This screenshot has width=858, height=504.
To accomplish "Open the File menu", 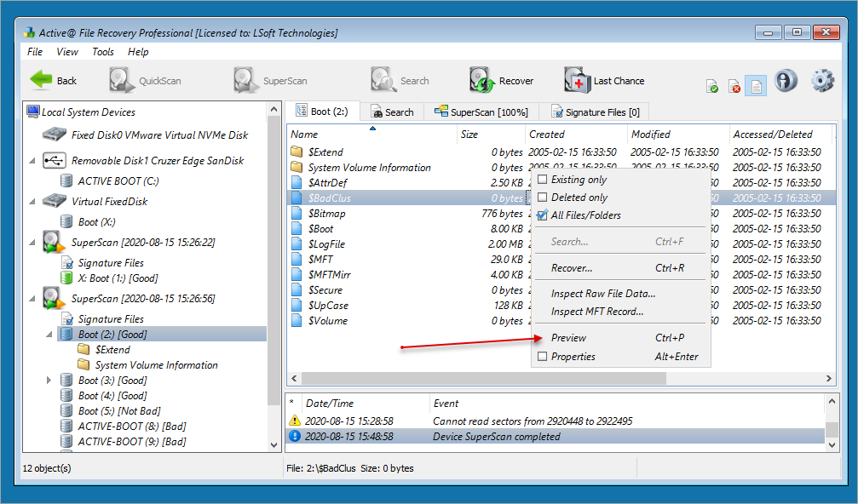I will [x=34, y=52].
